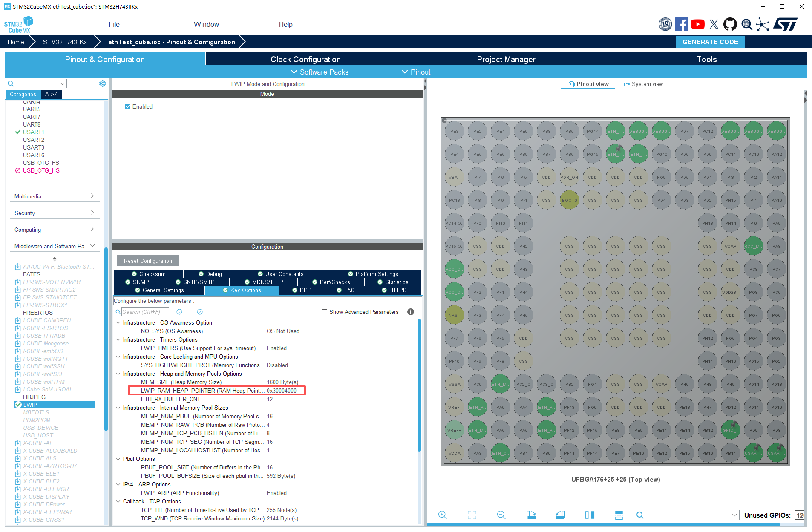The width and height of the screenshot is (812, 532).
Task: Open the Help menu
Action: 285,24
